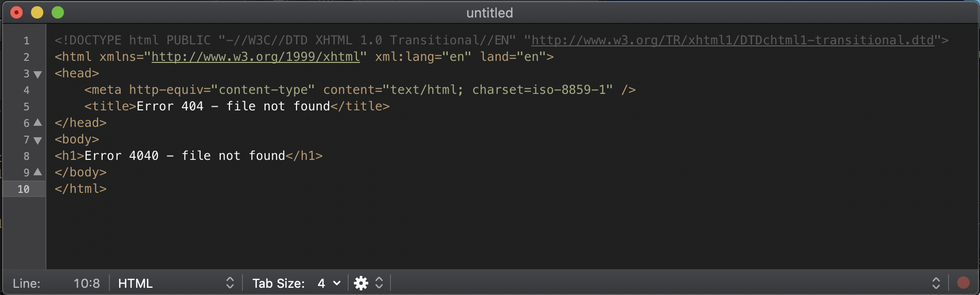
Task: Click the stepper arrows beside the gear
Action: tap(379, 283)
